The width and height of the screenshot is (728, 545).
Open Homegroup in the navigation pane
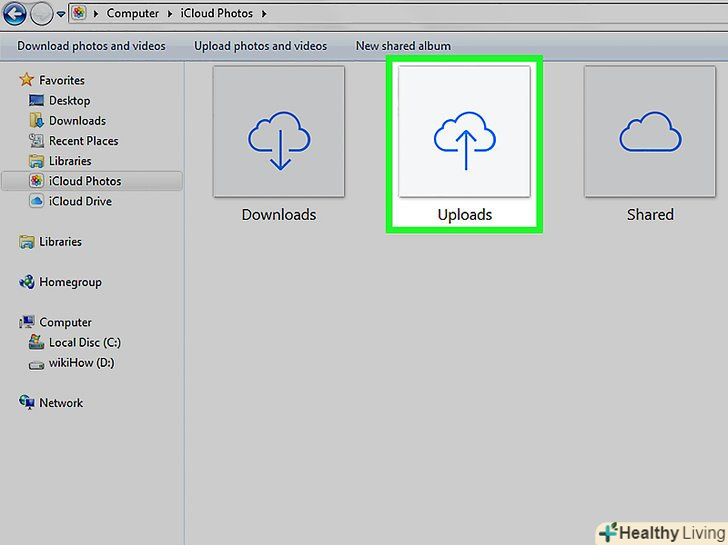click(70, 282)
